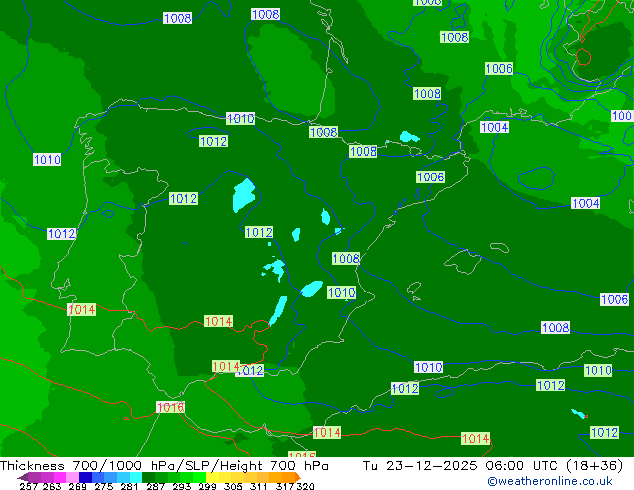Viewport: 634px width, 490px height.
Task: Select the date text 'Tu 23-12-2025 06:00 UTC (18+36)'
Action: [493, 466]
